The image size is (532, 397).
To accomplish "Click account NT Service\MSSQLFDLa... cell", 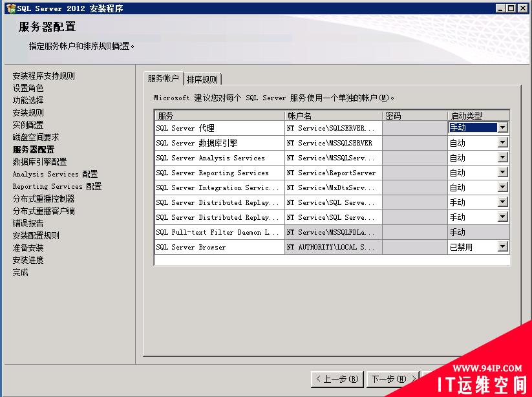I will click(334, 232).
